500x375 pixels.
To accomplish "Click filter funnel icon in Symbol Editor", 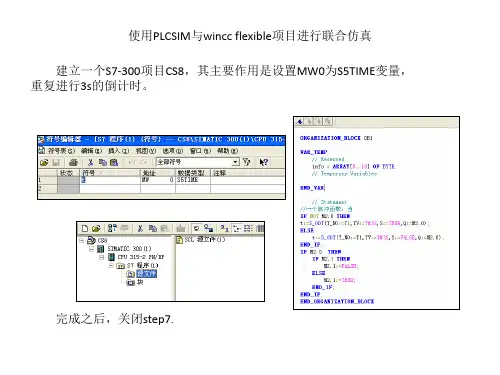I will (247, 162).
